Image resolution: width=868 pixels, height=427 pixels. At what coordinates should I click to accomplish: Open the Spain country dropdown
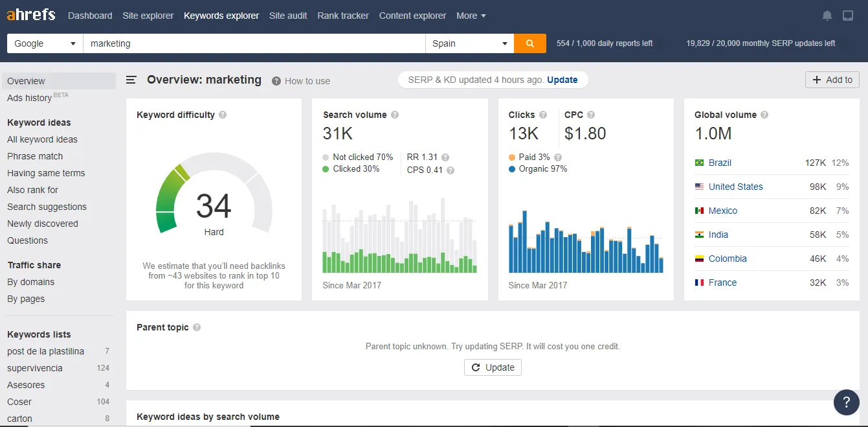tap(469, 43)
